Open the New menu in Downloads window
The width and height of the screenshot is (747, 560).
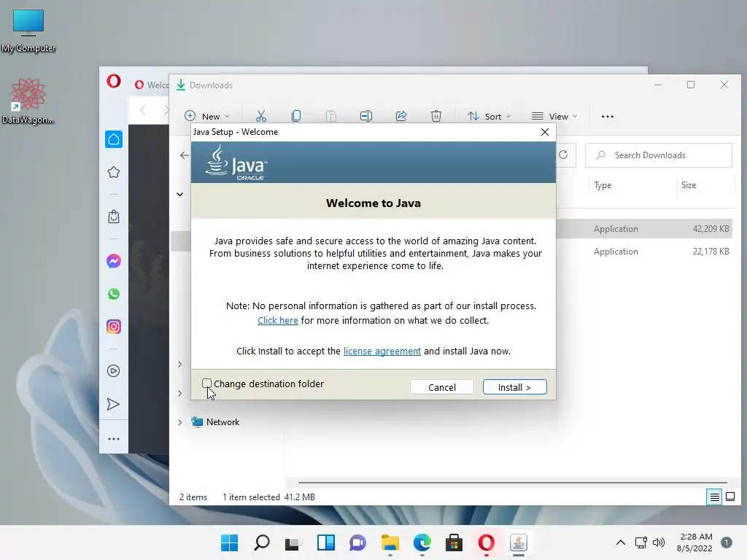[206, 116]
